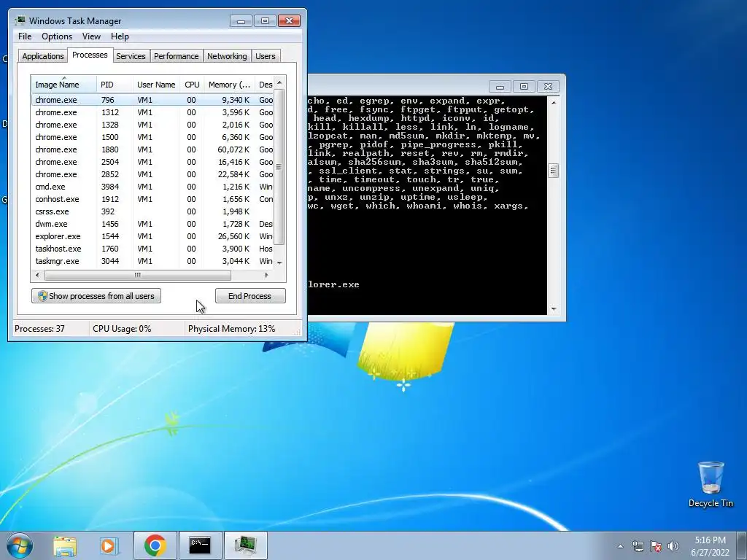Open the Options menu
747x560 pixels.
57,36
